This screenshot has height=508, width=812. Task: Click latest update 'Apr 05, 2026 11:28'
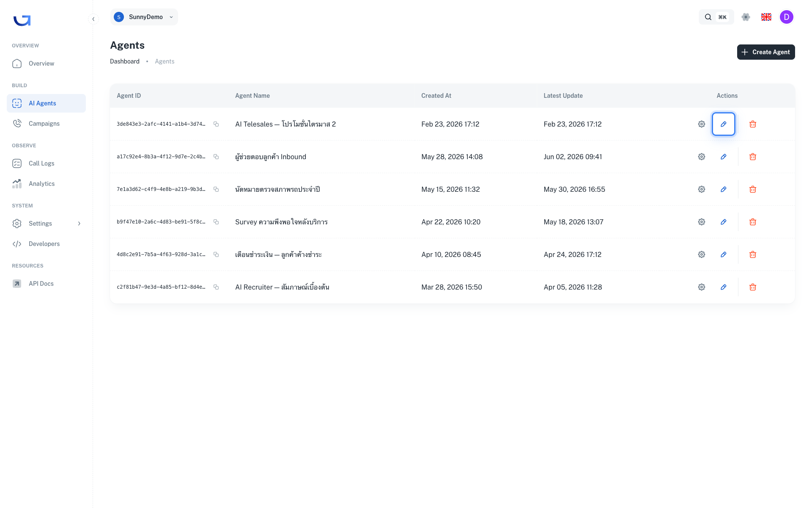point(573,287)
